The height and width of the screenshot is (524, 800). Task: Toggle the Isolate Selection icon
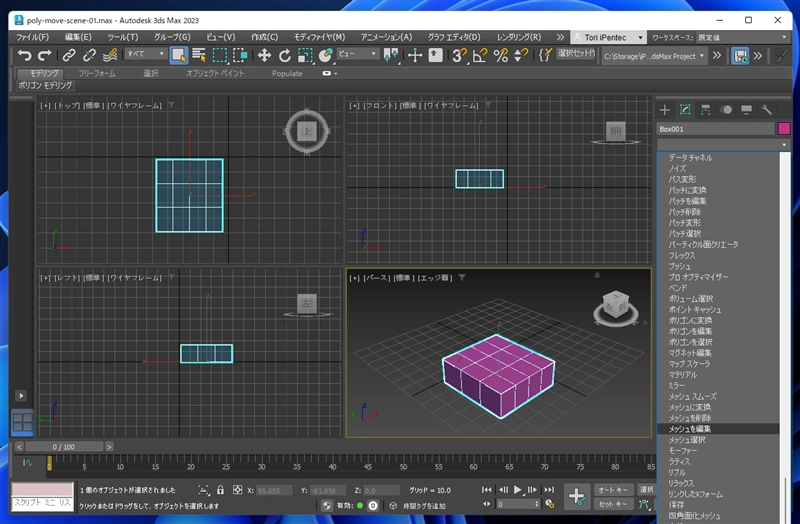[x=203, y=490]
